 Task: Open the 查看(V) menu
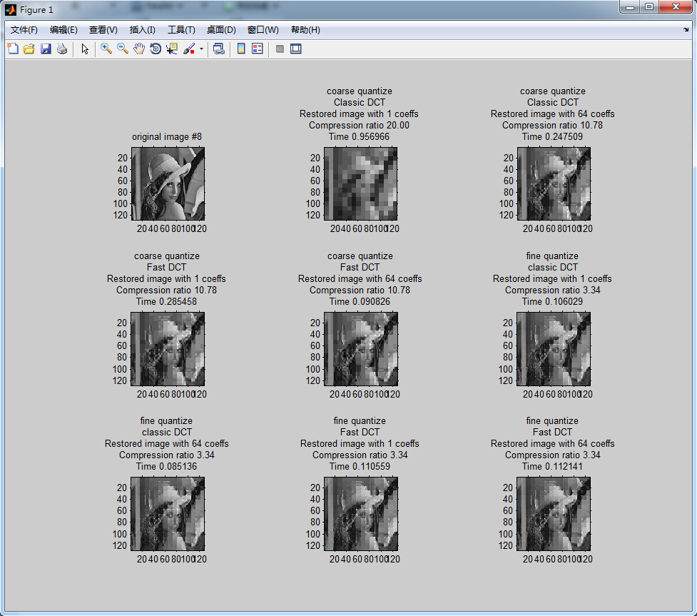(103, 30)
